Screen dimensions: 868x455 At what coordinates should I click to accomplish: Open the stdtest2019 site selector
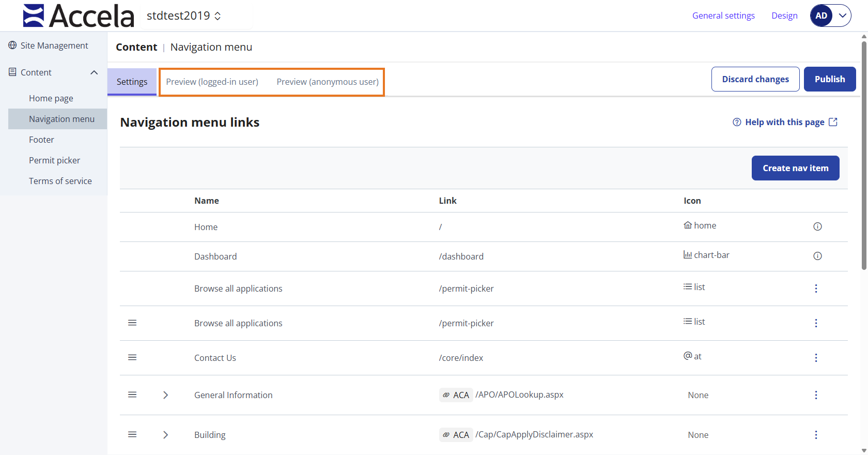click(184, 16)
